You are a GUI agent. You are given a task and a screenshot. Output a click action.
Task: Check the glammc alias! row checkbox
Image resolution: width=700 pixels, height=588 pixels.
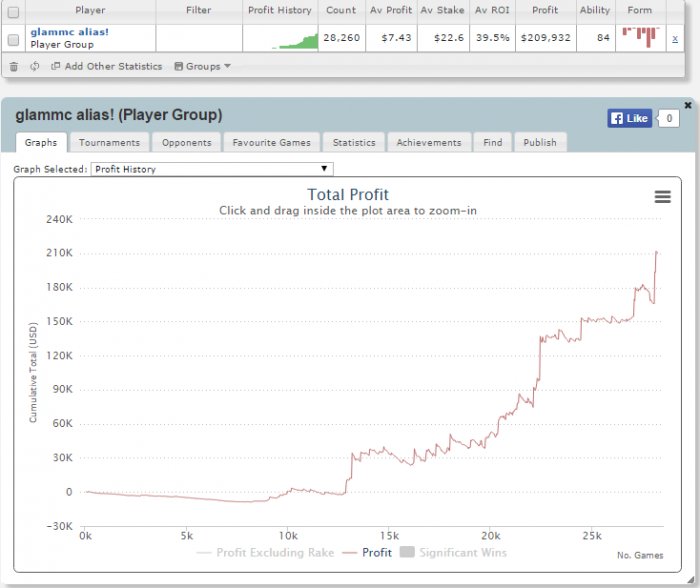(13, 40)
